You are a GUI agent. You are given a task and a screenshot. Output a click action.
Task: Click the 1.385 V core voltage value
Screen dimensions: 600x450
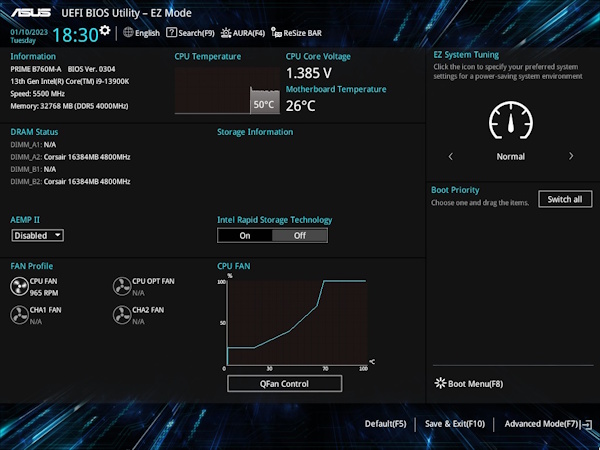point(309,73)
